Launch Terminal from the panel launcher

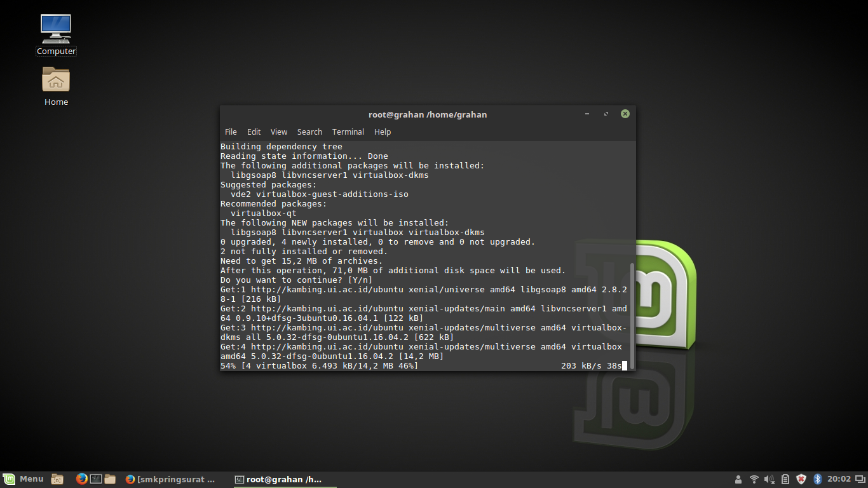point(96,479)
